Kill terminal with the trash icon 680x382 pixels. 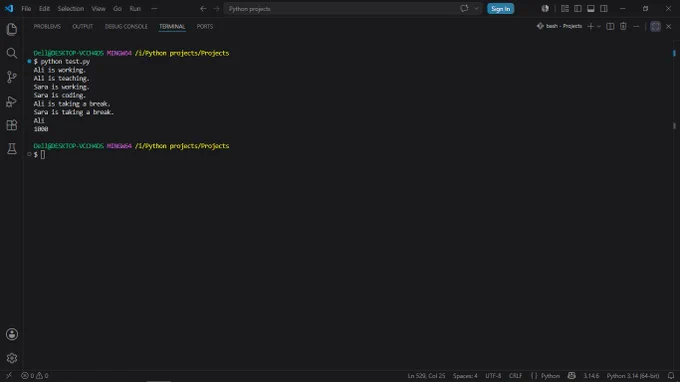623,26
